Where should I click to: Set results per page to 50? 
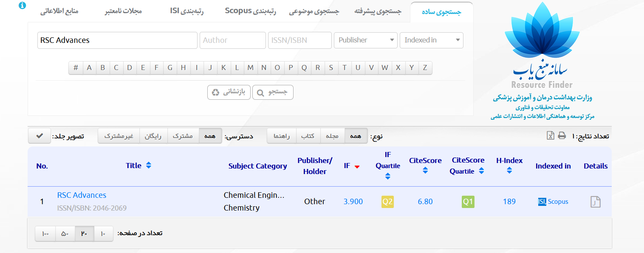click(65, 233)
